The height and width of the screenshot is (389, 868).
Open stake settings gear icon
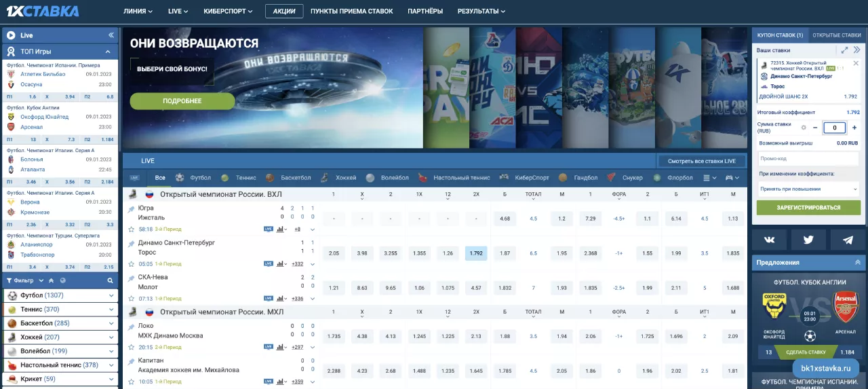[804, 127]
